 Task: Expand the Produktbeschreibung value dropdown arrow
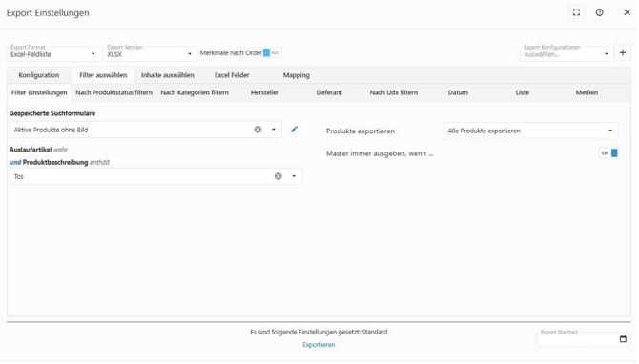(295, 176)
